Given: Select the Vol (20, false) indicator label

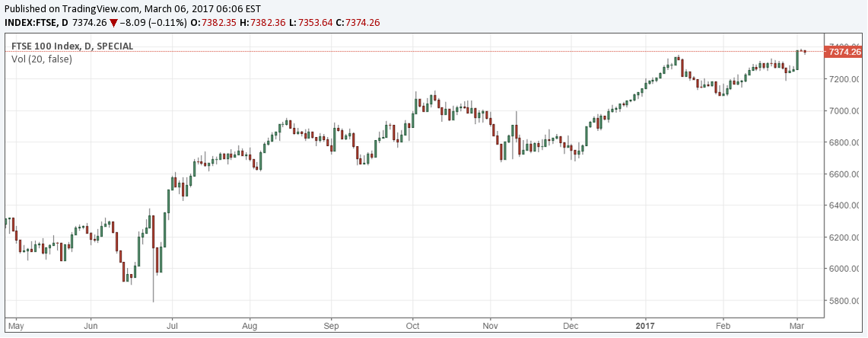Looking at the screenshot, I should (42, 59).
